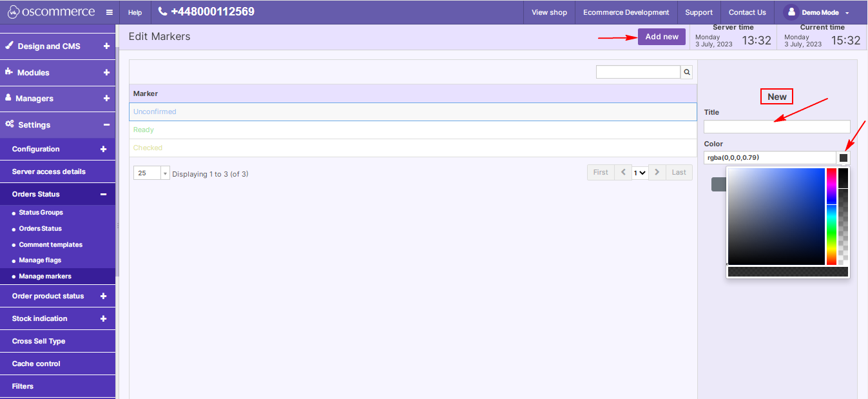The width and height of the screenshot is (868, 399).
Task: Click the search magnifier icon
Action: click(x=687, y=72)
